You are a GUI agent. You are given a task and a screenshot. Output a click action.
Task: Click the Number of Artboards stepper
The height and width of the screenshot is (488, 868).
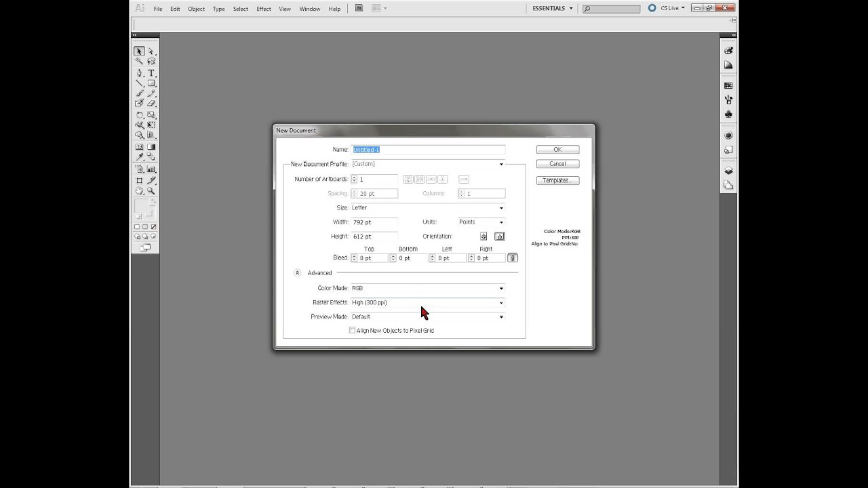354,179
